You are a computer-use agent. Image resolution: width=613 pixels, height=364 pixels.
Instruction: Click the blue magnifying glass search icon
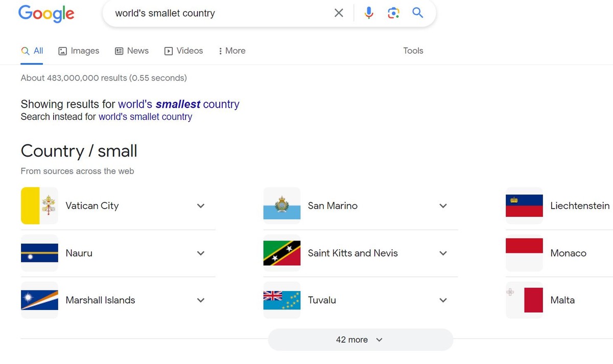(x=418, y=13)
